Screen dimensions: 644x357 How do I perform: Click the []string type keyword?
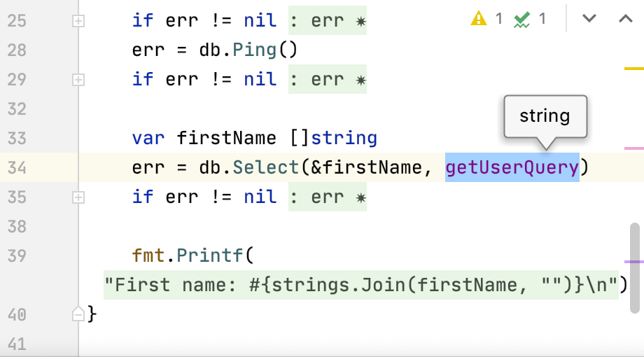[x=333, y=138]
